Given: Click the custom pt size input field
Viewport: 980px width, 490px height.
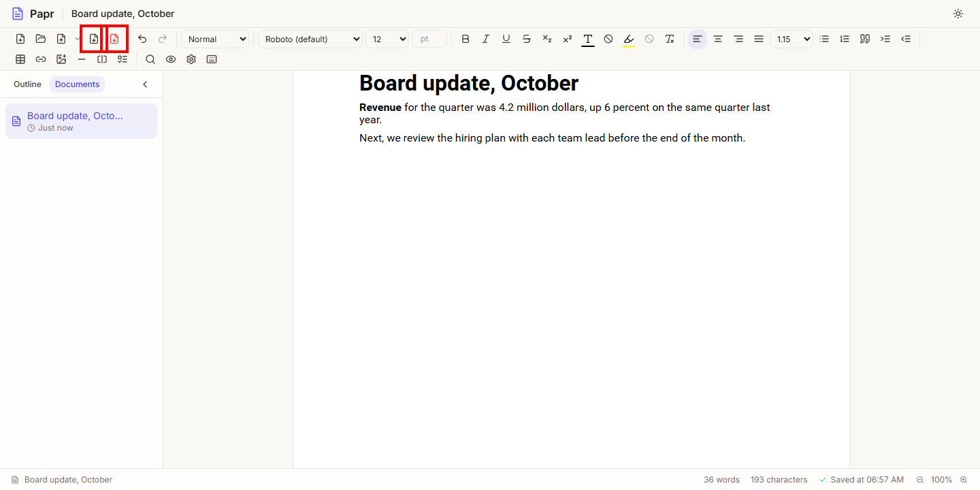Looking at the screenshot, I should [429, 39].
